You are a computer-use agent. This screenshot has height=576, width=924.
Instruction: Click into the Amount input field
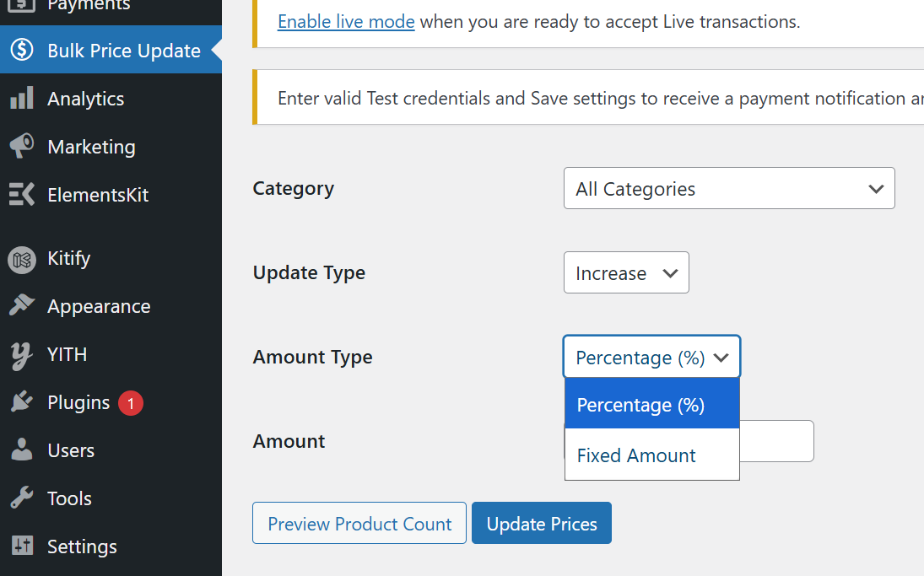[x=776, y=441]
